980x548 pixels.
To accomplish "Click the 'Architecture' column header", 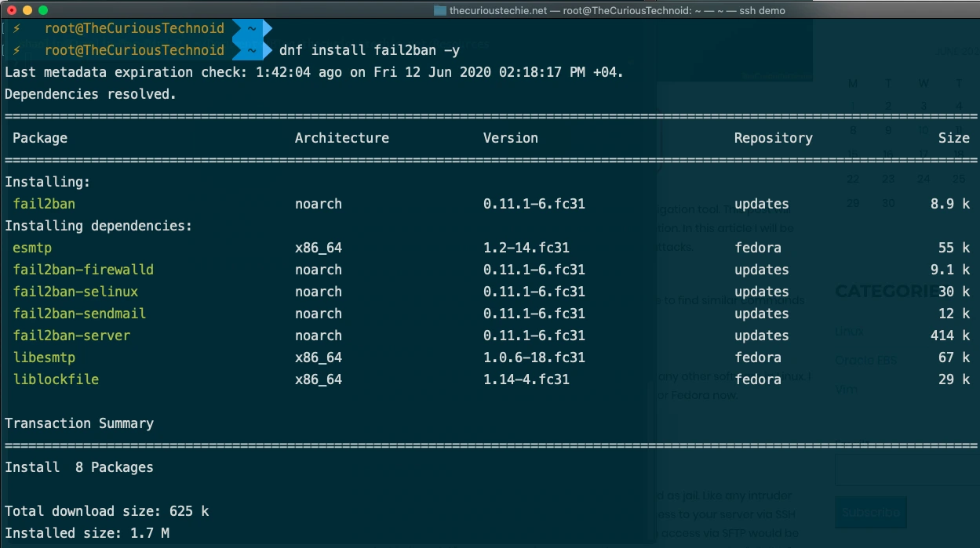I will click(x=342, y=138).
